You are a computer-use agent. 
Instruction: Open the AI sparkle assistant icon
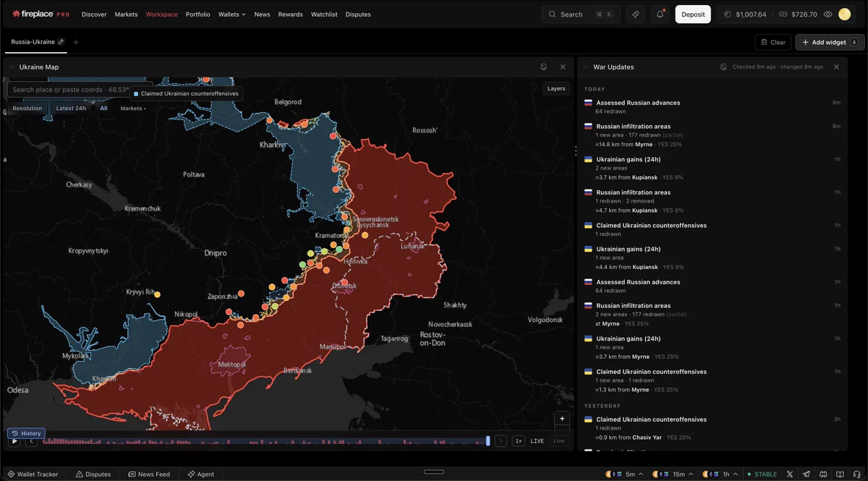coord(636,14)
